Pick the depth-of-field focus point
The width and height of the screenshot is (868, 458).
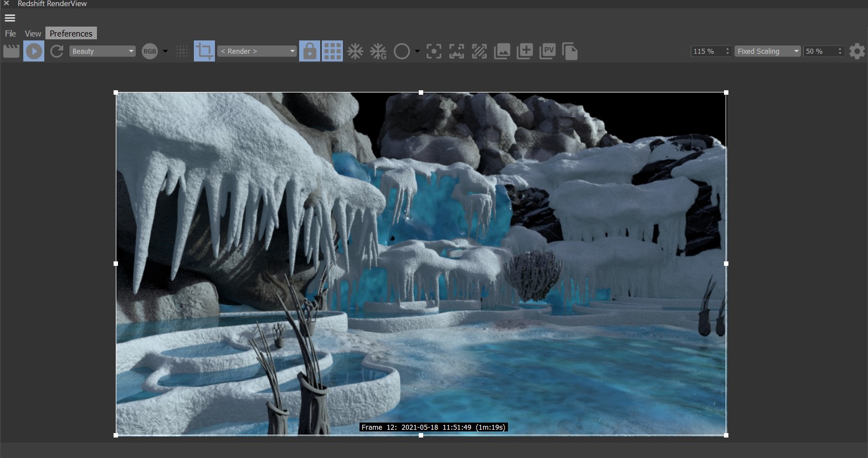click(x=434, y=50)
